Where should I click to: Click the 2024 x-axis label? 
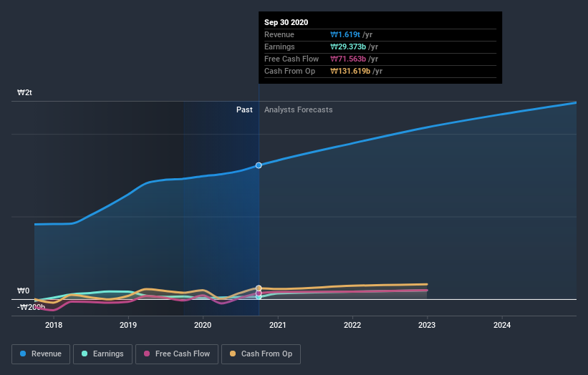click(x=502, y=325)
